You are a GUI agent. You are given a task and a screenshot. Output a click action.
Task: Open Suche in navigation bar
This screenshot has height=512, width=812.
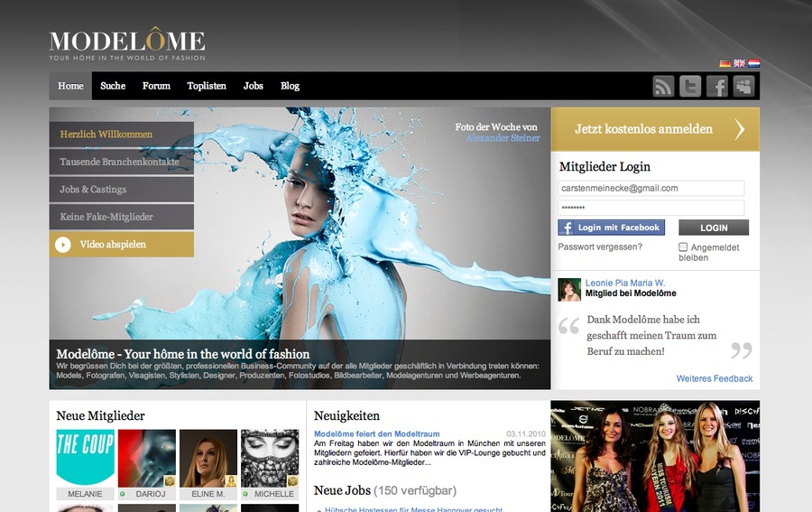[113, 86]
